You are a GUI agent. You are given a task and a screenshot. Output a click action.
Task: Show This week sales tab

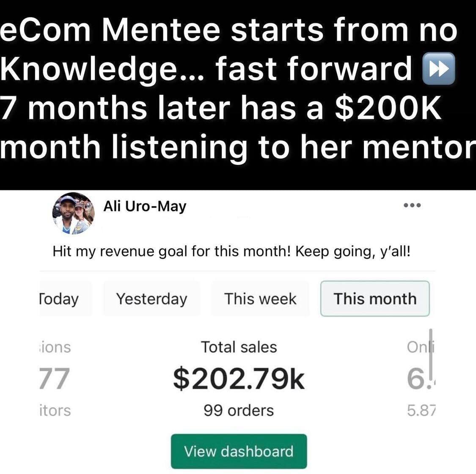260,299
